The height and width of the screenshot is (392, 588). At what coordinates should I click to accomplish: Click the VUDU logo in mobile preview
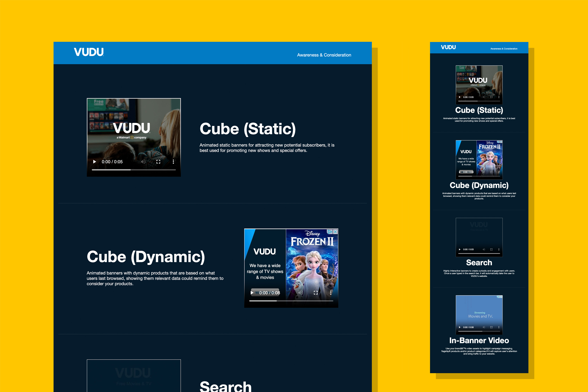click(x=448, y=47)
